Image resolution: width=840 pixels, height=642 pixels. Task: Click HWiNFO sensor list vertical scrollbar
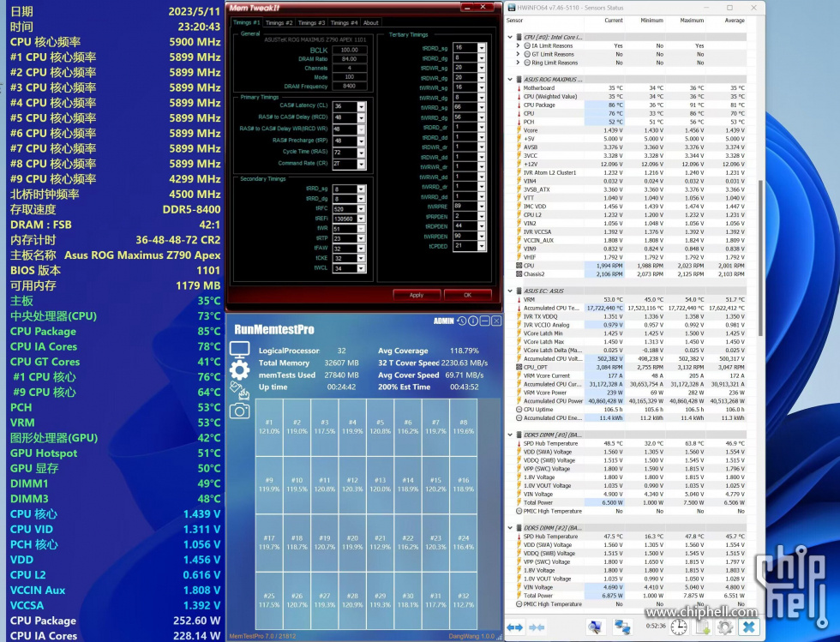[760, 257]
